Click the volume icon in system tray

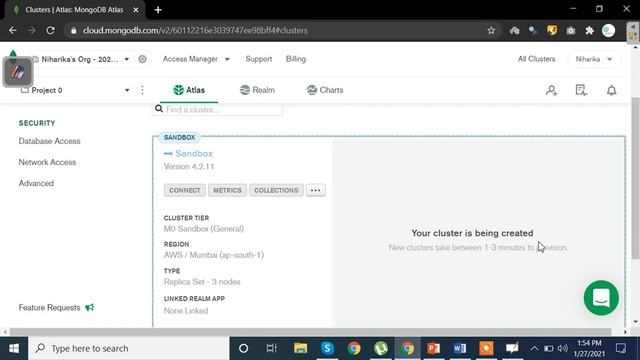coord(562,348)
